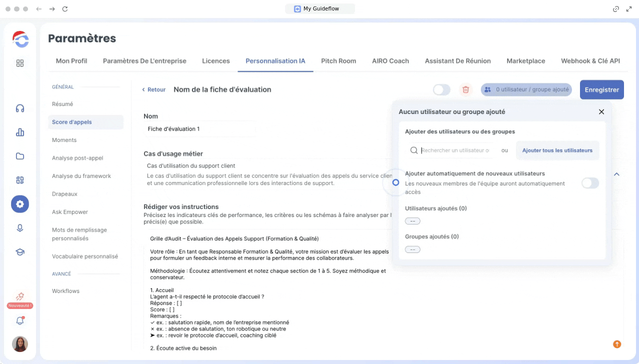The height and width of the screenshot is (364, 639).
Task: Click the orange scroll-to-top arrow icon
Action: tap(617, 344)
